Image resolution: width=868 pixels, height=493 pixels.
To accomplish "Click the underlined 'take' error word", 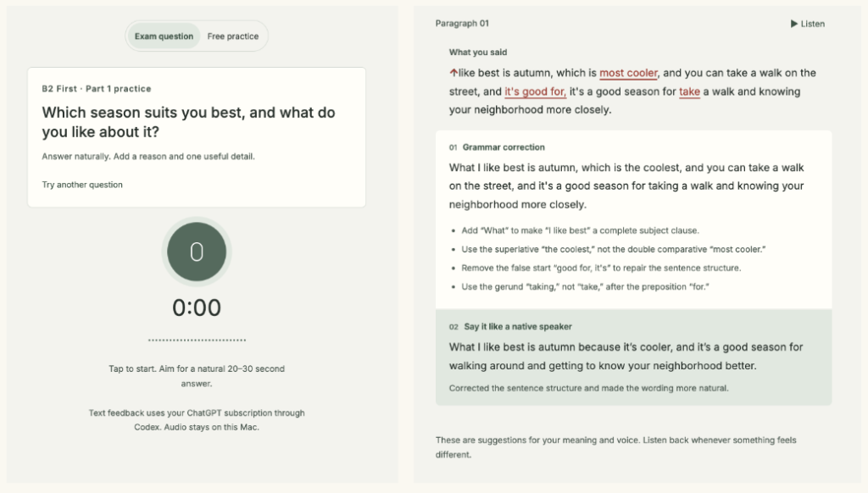I will (x=689, y=91).
